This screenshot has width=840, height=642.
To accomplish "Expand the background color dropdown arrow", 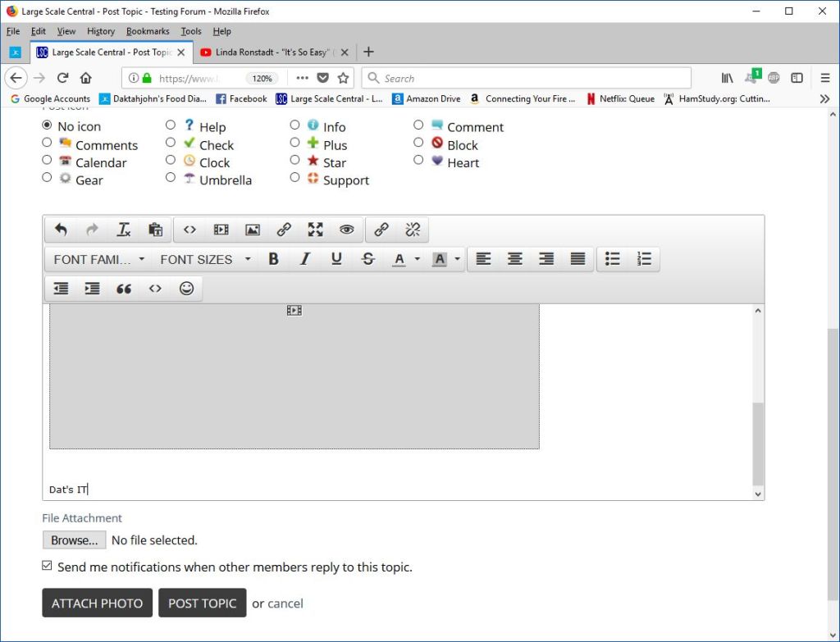I will point(457,259).
